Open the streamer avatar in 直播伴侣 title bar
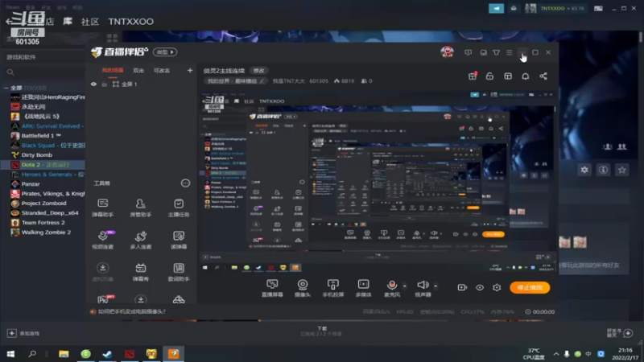Screen dimensions: 644x362 [447, 52]
